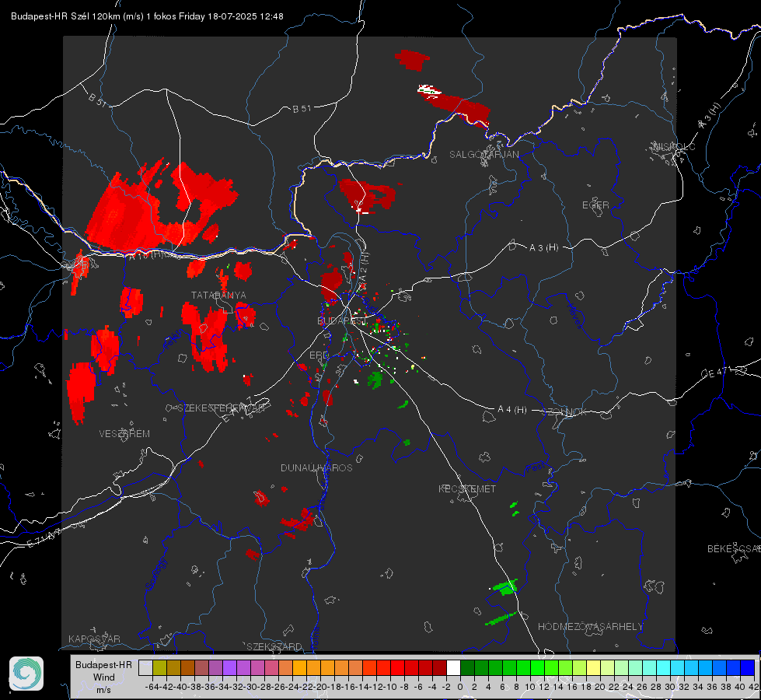Click the TATABANYA city label

[218, 296]
